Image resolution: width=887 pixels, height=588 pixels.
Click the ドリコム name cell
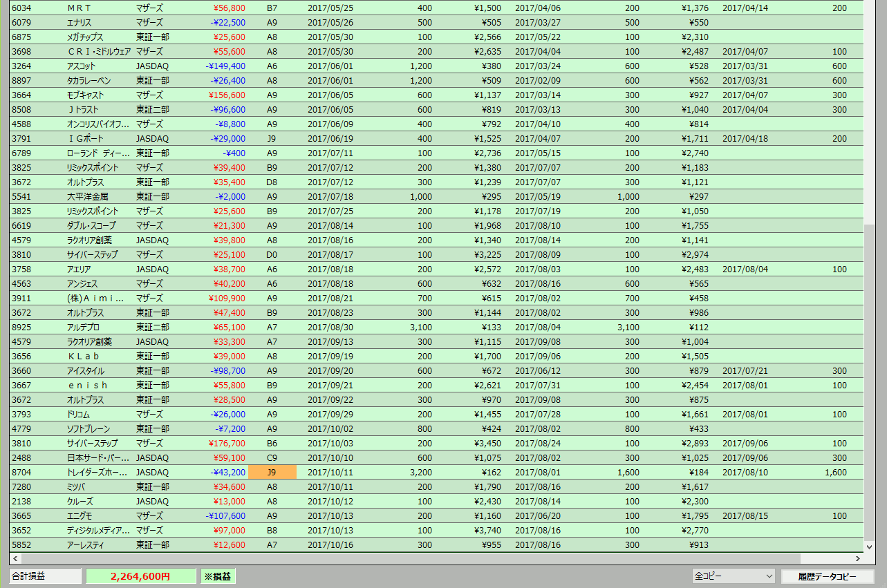77,414
